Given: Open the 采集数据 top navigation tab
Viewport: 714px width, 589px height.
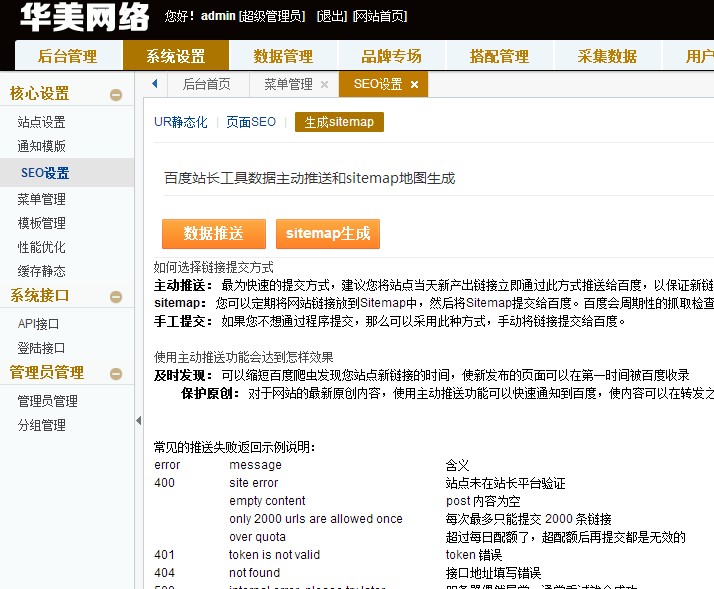Looking at the screenshot, I should point(607,56).
